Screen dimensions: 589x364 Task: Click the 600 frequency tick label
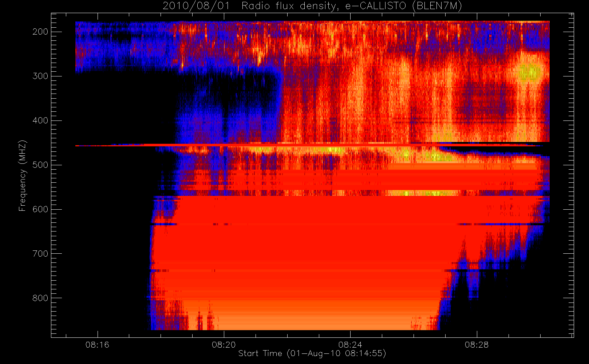[x=40, y=209]
